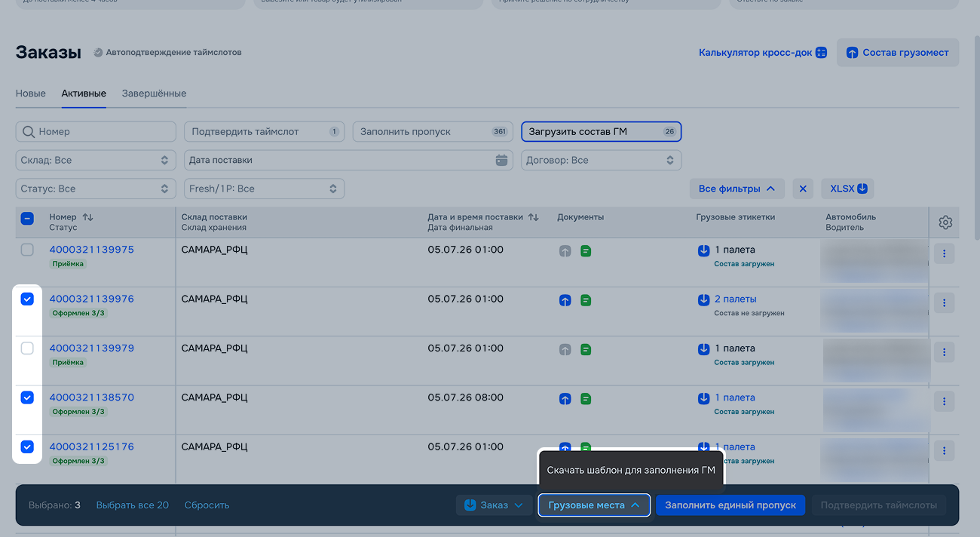Open the Договор: Все dropdown
Viewport: 980px width, 537px height.
pos(602,160)
